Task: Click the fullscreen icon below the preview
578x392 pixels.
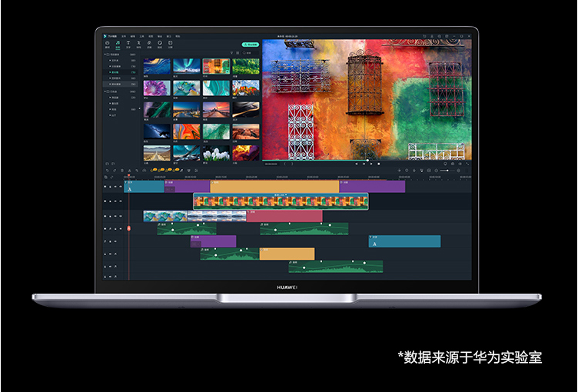Action: (x=466, y=163)
